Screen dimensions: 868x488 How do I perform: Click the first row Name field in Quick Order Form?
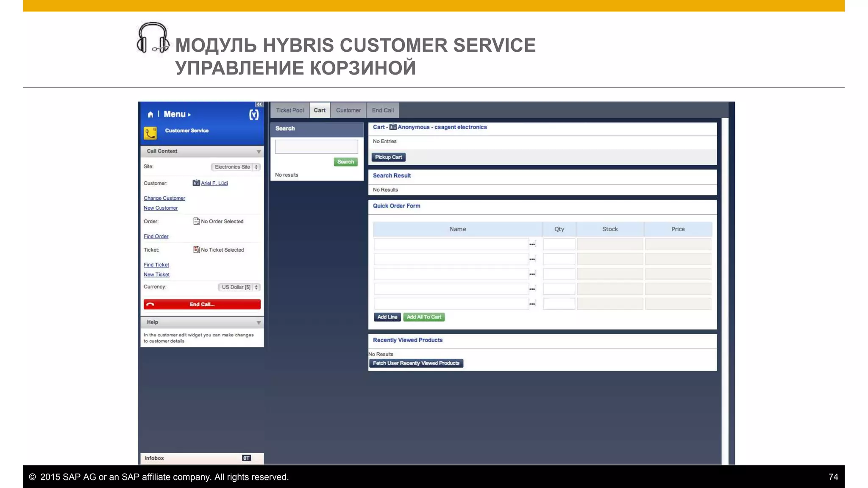[451, 244]
